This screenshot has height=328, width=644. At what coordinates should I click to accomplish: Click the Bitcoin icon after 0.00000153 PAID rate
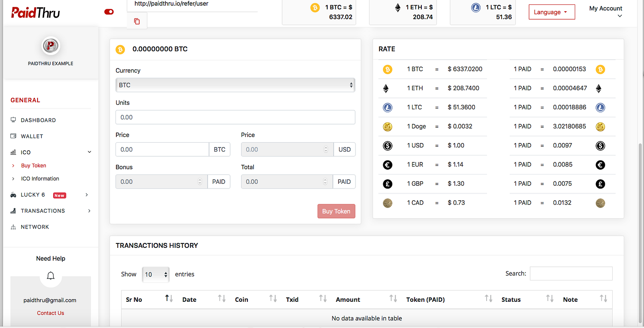(601, 70)
